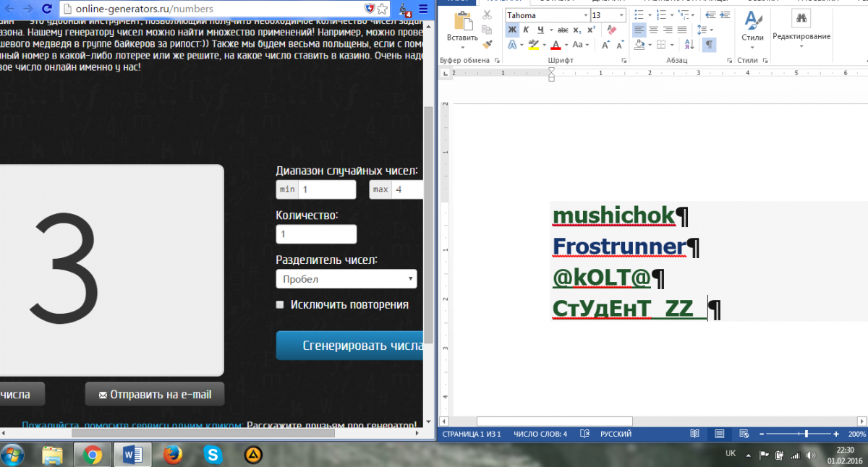Open the Tahoma font name dropdown

pos(585,15)
